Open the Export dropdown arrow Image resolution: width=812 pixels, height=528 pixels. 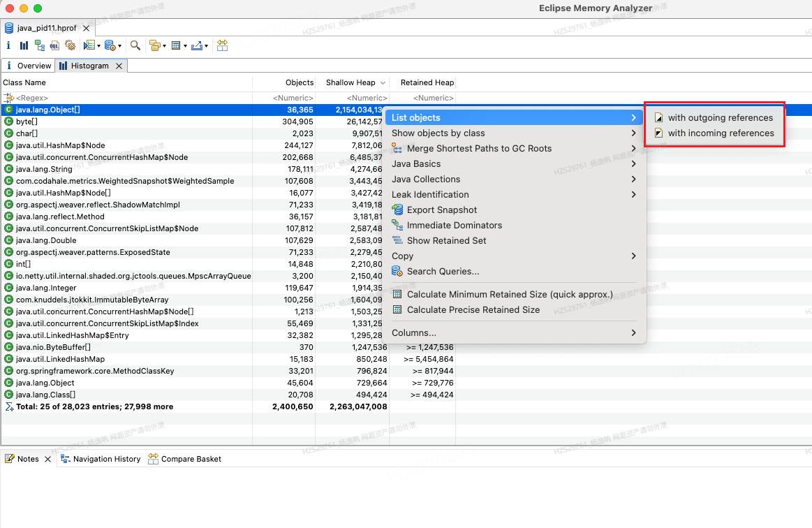206,46
